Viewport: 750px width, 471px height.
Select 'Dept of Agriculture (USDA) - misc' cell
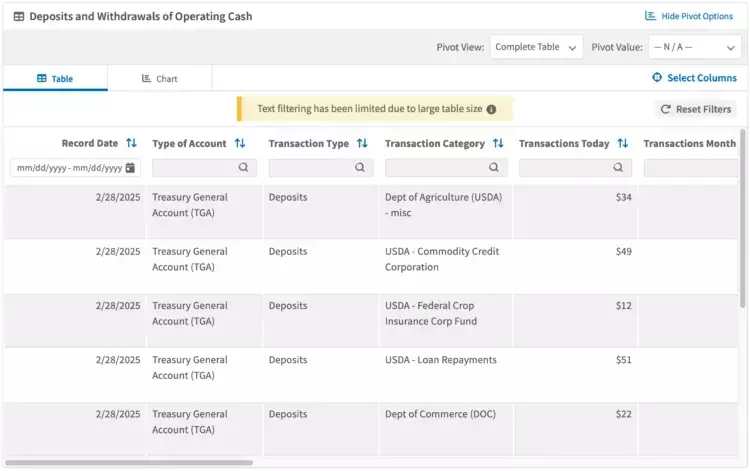tap(446, 212)
